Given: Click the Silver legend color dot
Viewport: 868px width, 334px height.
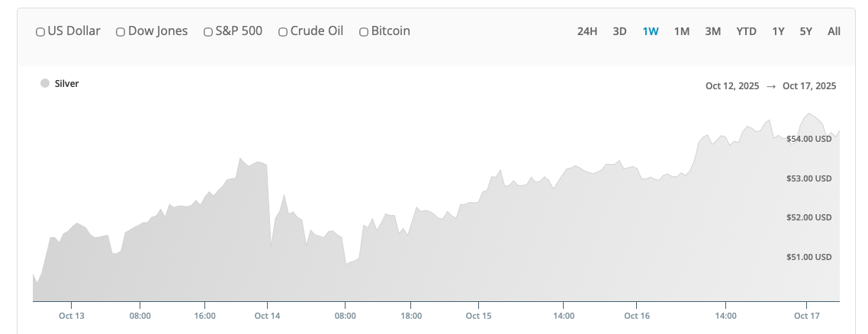Looking at the screenshot, I should (x=45, y=83).
